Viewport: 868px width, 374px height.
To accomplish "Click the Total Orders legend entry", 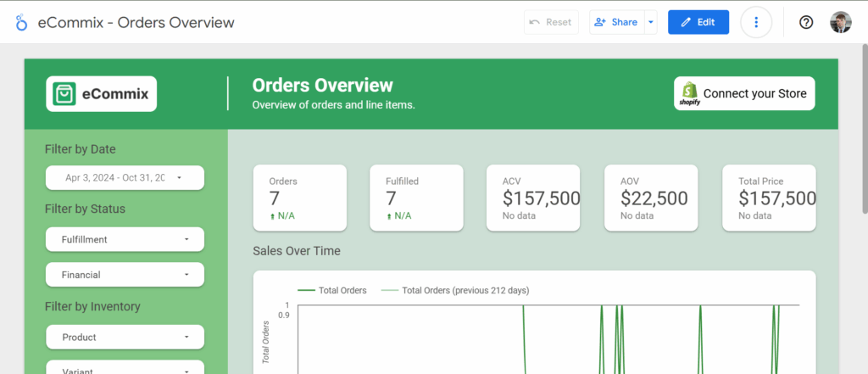I will tap(332, 290).
